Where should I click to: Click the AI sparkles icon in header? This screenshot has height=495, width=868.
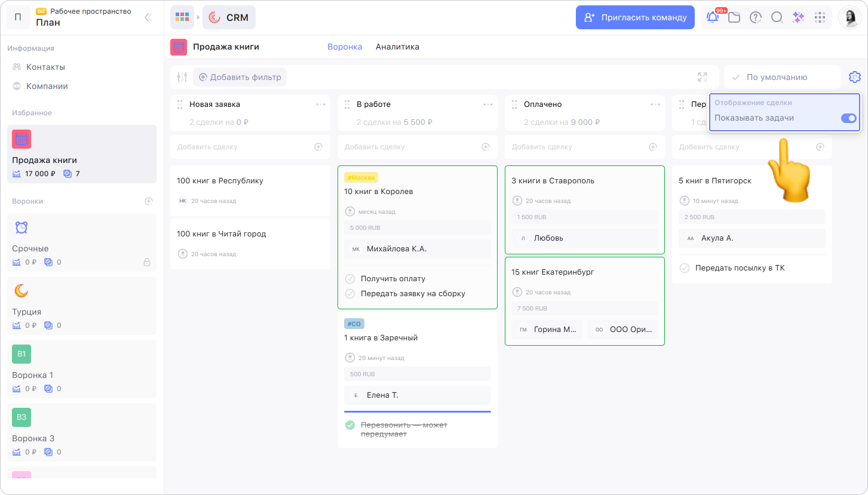tap(798, 18)
